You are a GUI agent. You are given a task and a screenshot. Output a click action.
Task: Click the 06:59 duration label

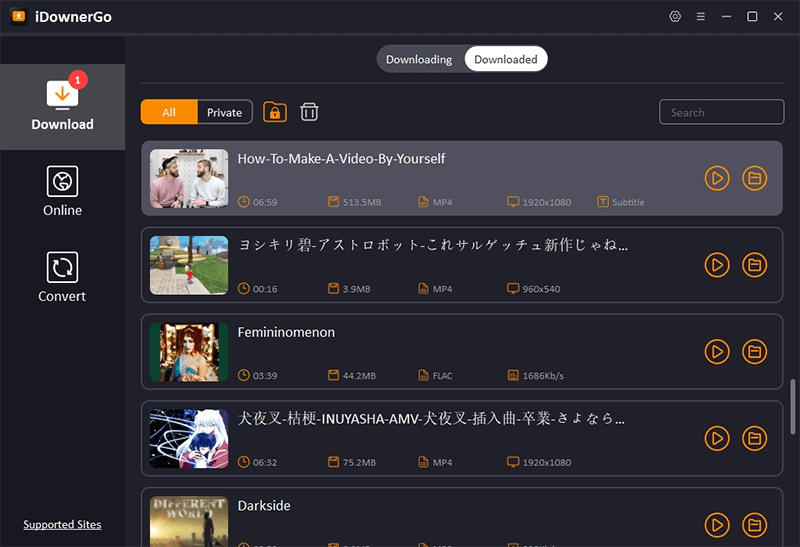point(265,202)
